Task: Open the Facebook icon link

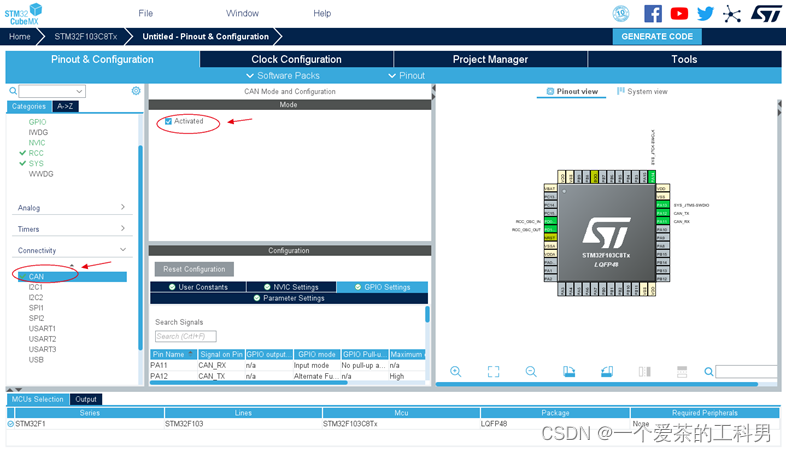Action: (x=653, y=14)
